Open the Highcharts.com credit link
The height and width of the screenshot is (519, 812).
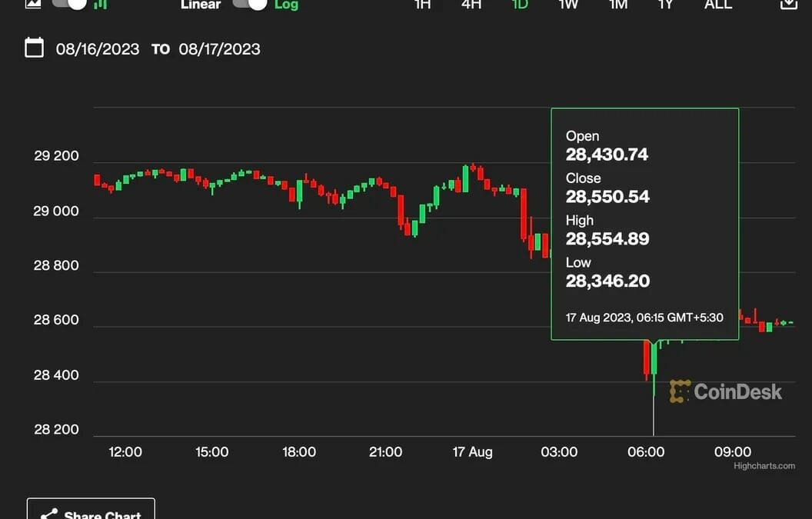(764, 466)
